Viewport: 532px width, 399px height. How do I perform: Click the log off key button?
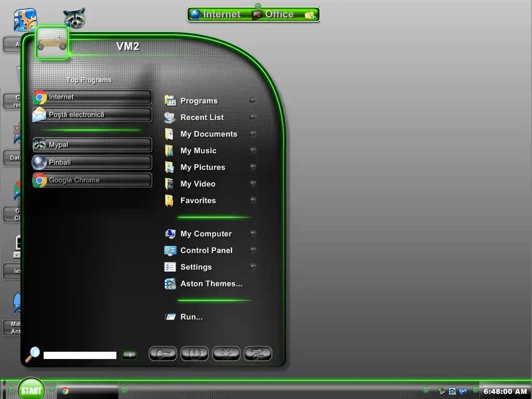point(163,353)
